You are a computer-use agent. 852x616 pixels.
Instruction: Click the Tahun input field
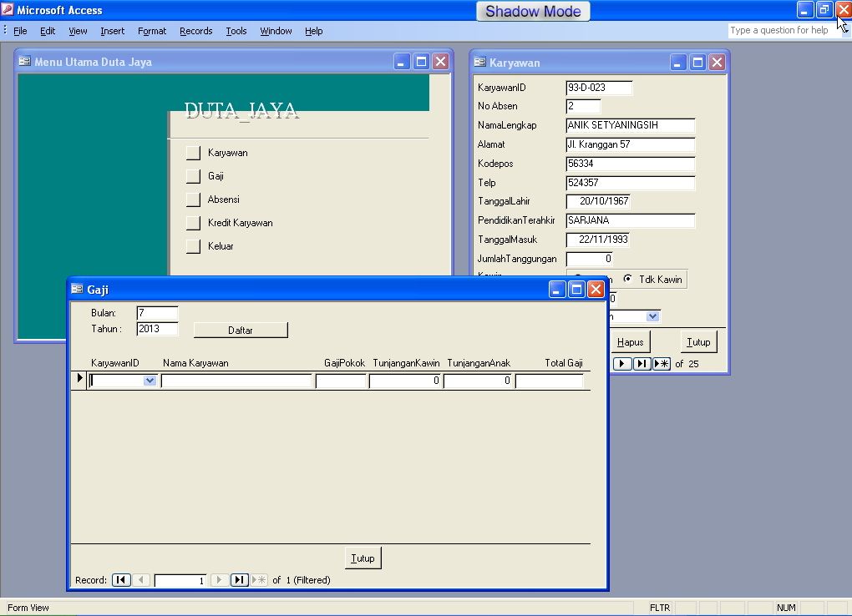tap(157, 329)
